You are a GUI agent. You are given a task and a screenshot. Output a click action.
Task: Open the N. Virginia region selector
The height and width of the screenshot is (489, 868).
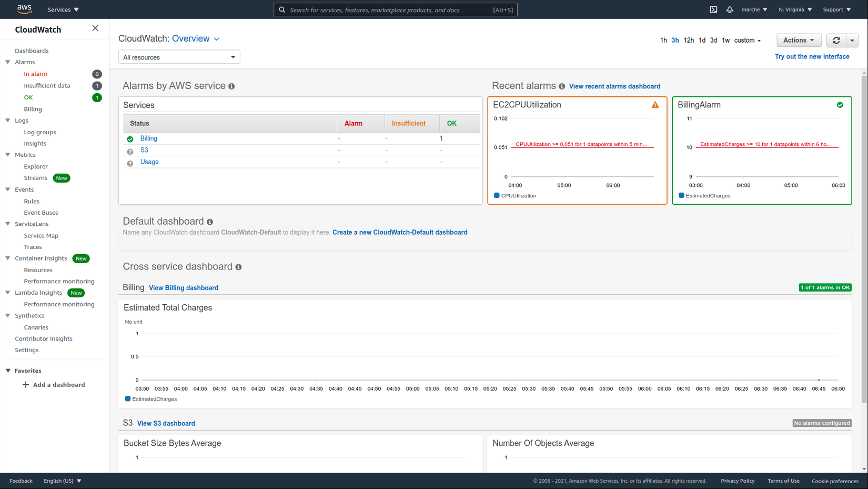click(795, 9)
